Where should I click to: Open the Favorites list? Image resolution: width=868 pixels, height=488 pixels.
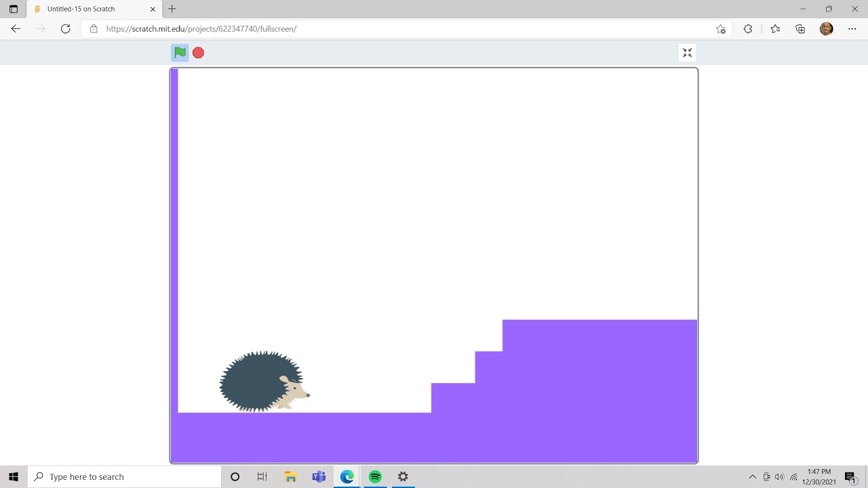click(x=775, y=29)
